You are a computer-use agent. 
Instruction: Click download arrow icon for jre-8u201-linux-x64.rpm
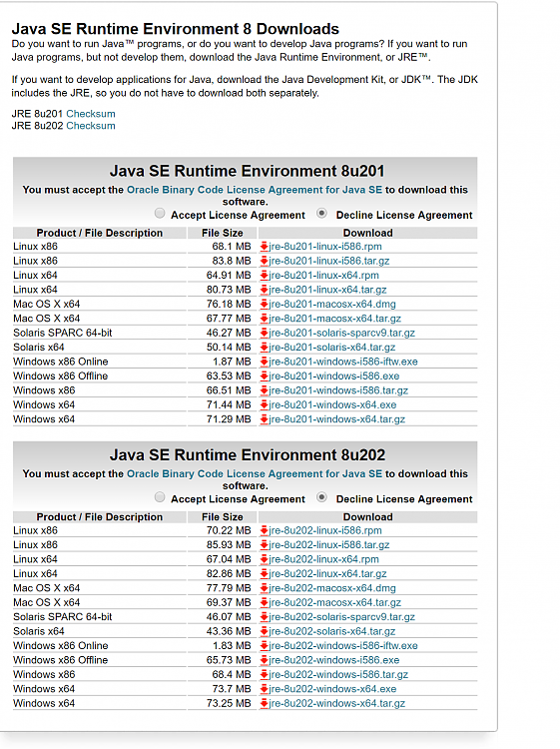point(264,276)
